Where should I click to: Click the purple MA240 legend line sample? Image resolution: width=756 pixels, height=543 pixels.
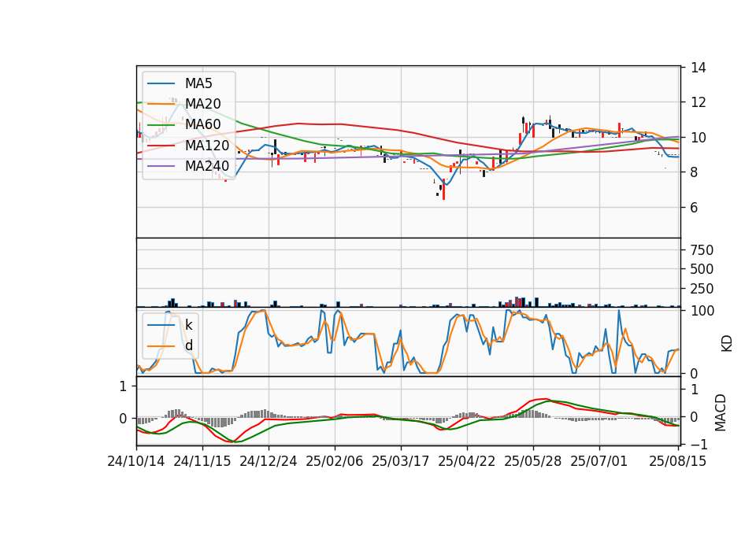point(161,166)
